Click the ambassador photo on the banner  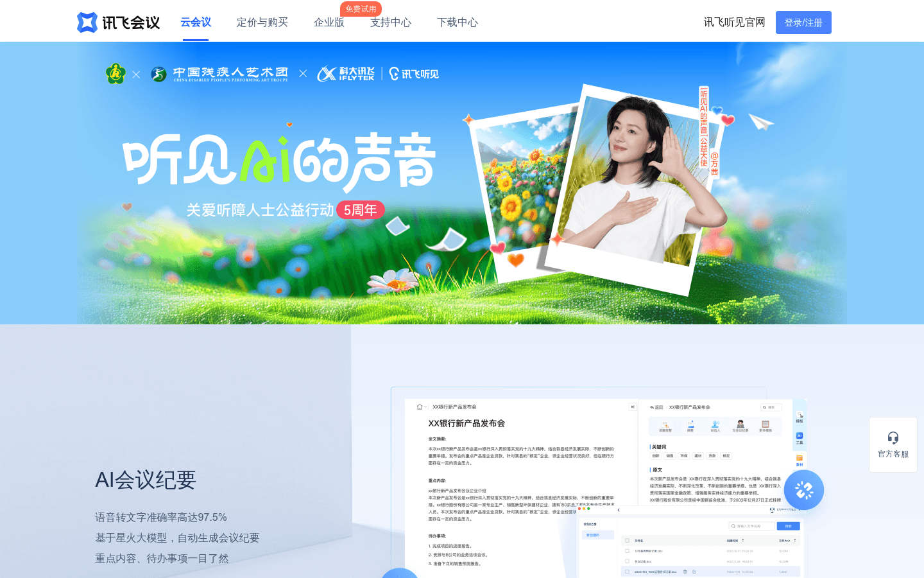635,189
